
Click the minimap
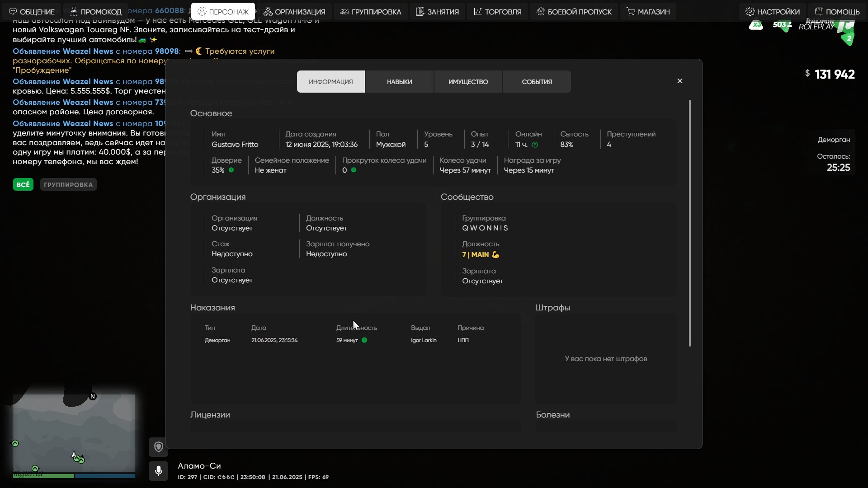[74, 433]
